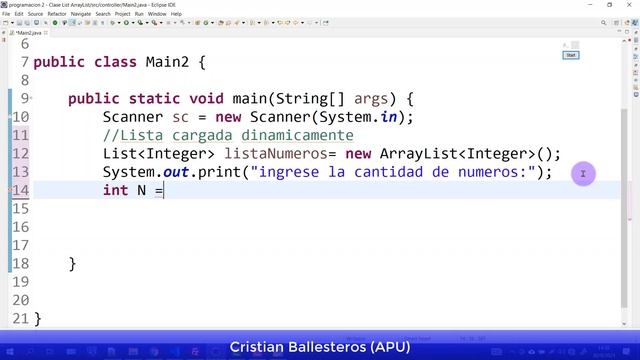Click the New file toolbar icon

5,23
